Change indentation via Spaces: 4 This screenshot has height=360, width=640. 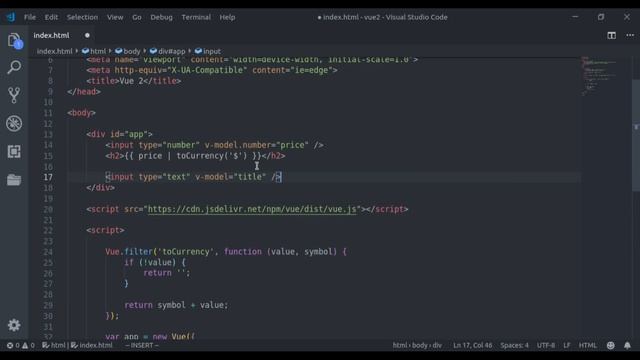(x=514, y=345)
